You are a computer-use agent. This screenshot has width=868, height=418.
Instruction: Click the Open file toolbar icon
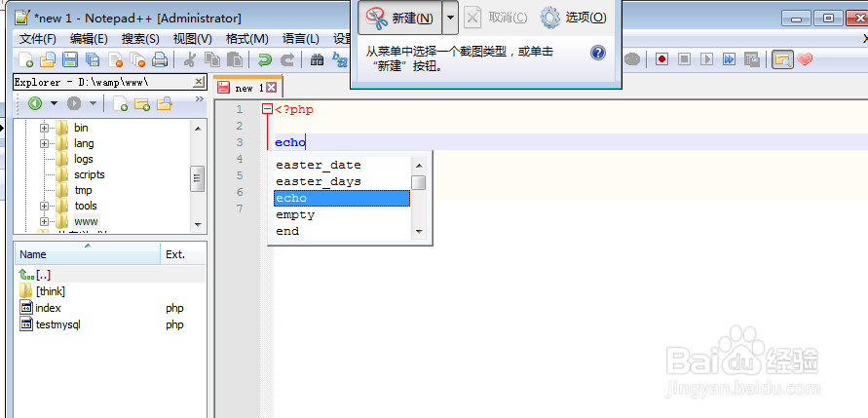(47, 59)
